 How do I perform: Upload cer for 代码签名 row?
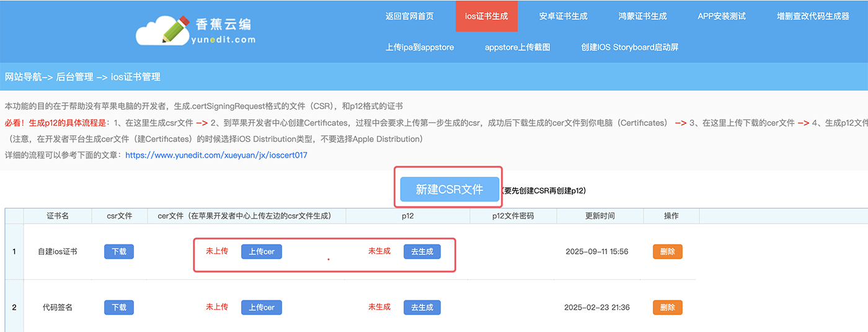pos(261,307)
